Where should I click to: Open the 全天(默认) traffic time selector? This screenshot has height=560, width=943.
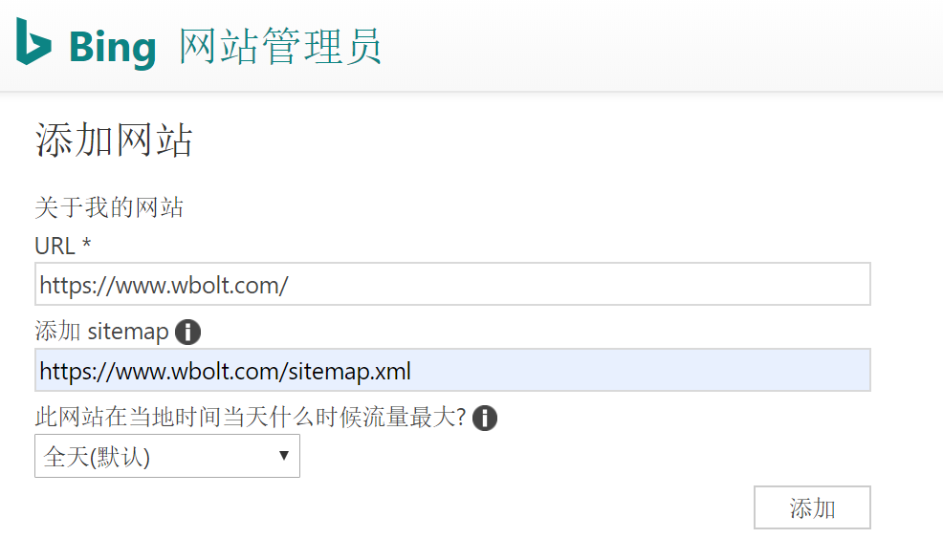pyautogui.click(x=167, y=457)
